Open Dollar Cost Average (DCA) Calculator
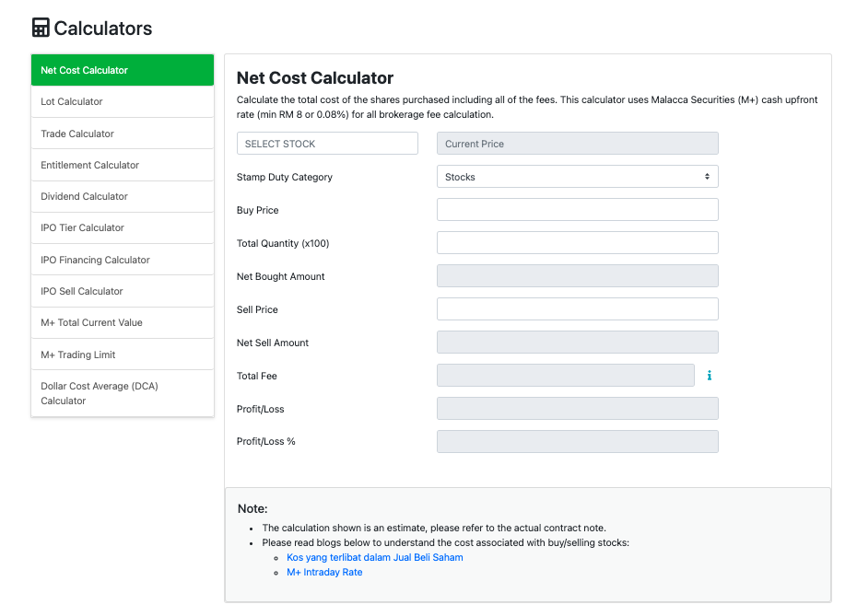The image size is (857, 616). [123, 393]
